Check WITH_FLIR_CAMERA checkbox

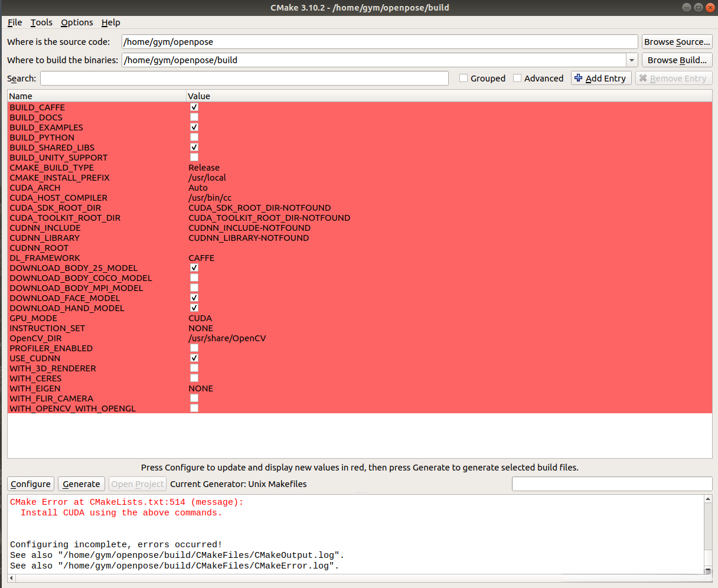[194, 398]
